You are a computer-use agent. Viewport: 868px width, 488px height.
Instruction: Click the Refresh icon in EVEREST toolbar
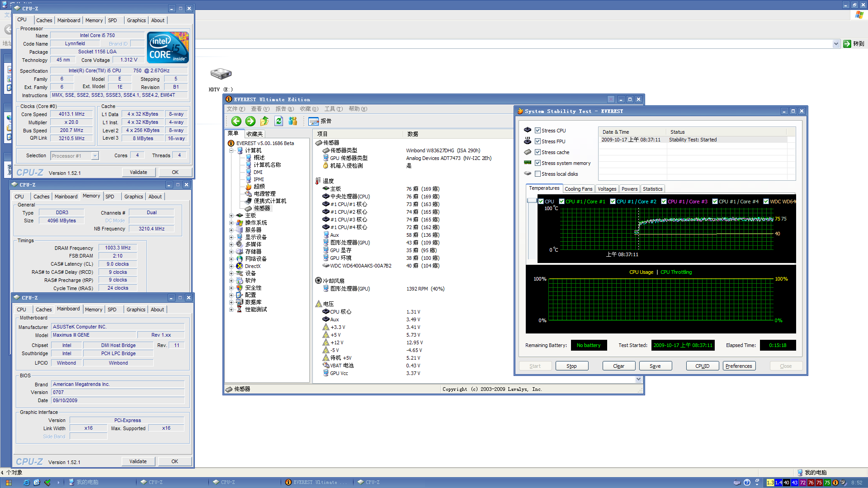(279, 121)
